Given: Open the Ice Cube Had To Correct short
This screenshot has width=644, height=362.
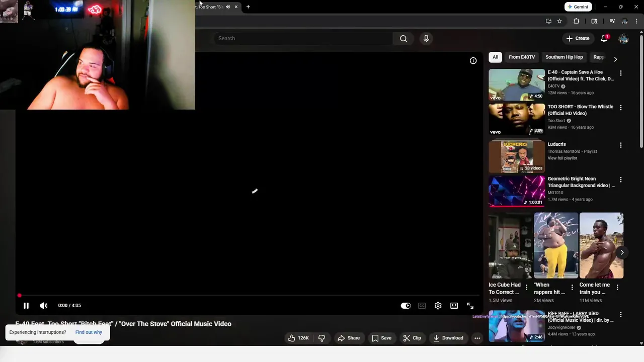Looking at the screenshot, I should [510, 245].
